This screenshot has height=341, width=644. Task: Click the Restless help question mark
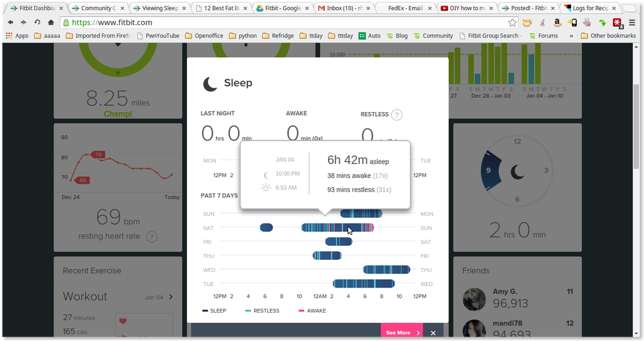[396, 115]
